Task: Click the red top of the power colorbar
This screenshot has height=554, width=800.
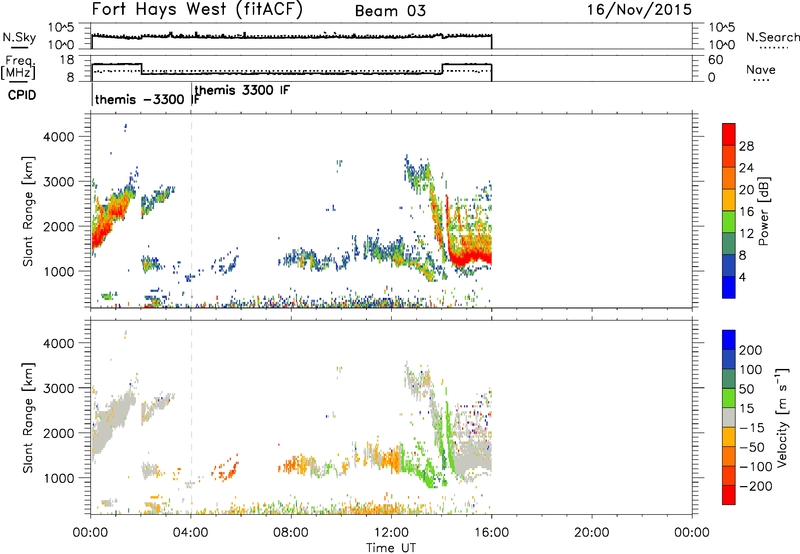Action: (729, 134)
